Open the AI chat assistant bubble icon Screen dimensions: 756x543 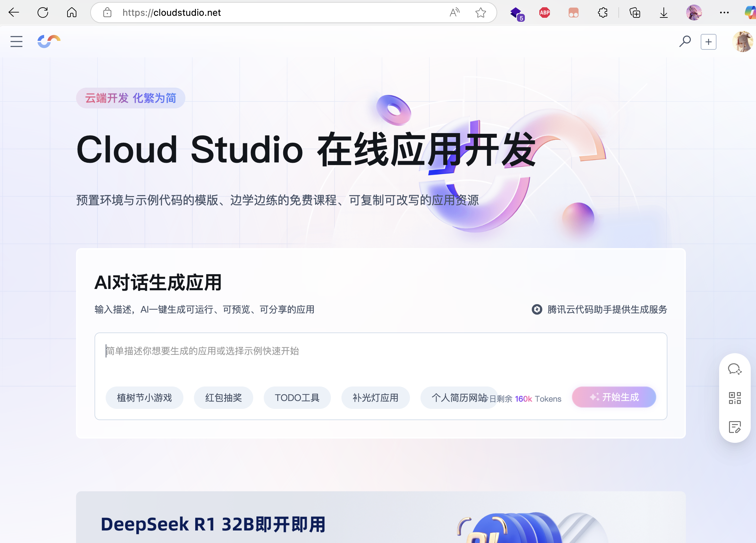click(x=734, y=370)
